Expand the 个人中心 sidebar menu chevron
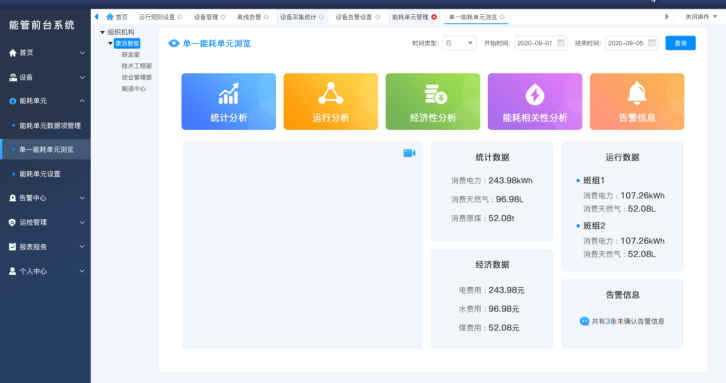This screenshot has width=726, height=383. [x=82, y=271]
